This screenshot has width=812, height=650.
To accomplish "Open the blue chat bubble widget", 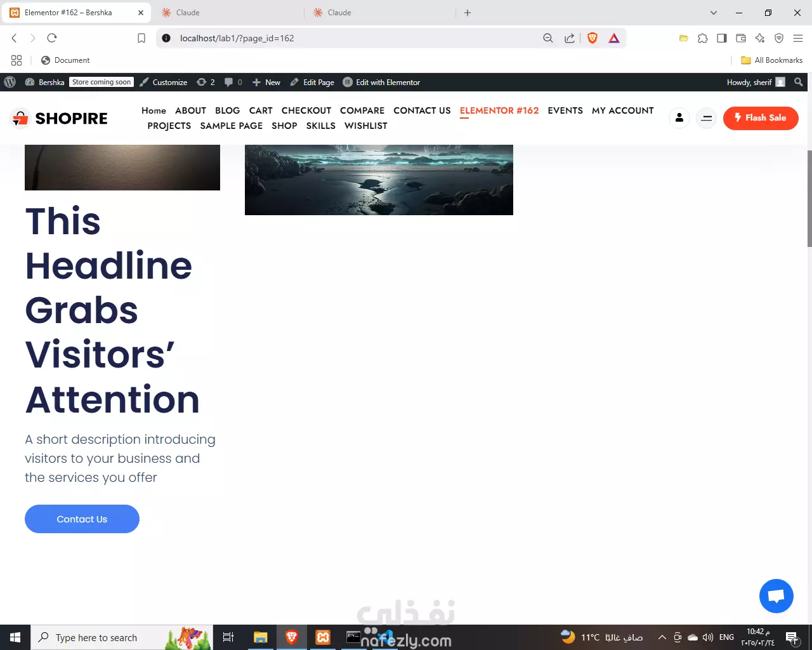I will 776,596.
